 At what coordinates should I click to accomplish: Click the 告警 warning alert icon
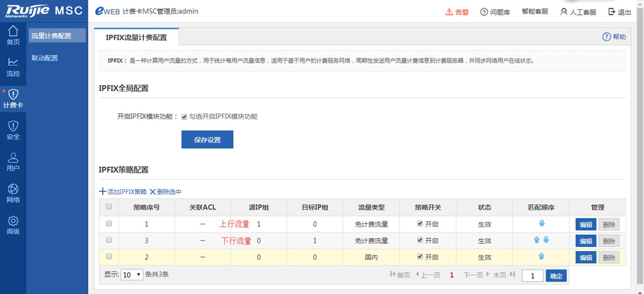click(x=449, y=12)
